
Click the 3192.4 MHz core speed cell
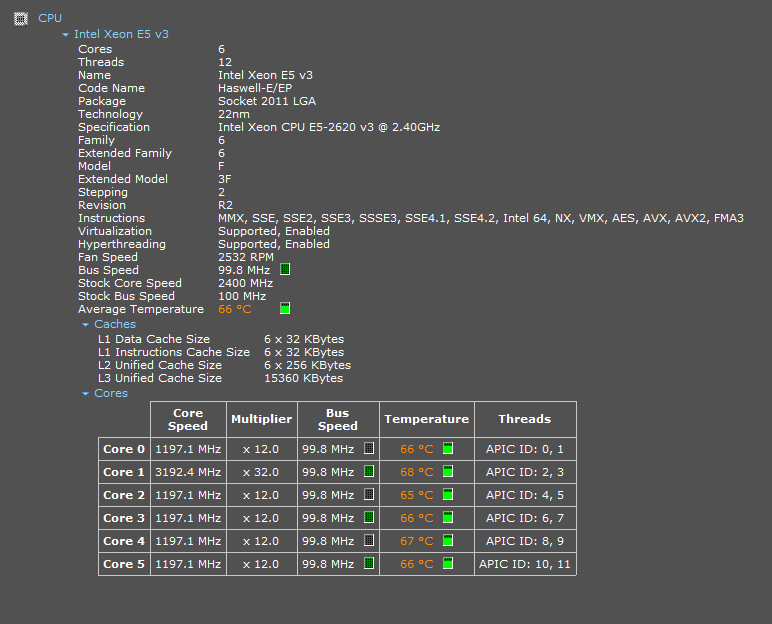click(188, 472)
